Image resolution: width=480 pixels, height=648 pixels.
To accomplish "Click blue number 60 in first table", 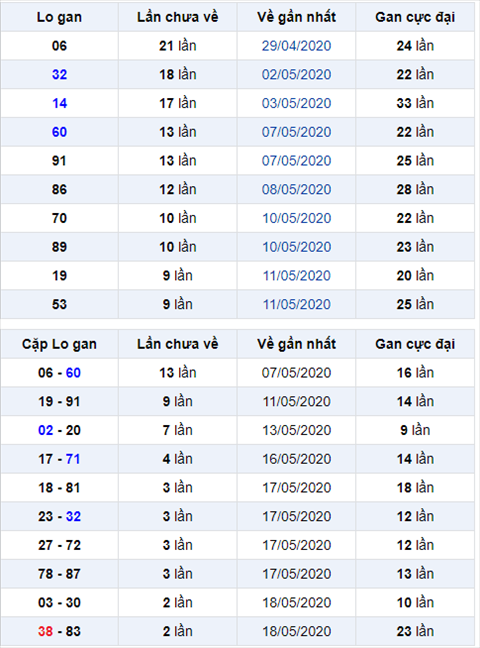I will [x=60, y=132].
